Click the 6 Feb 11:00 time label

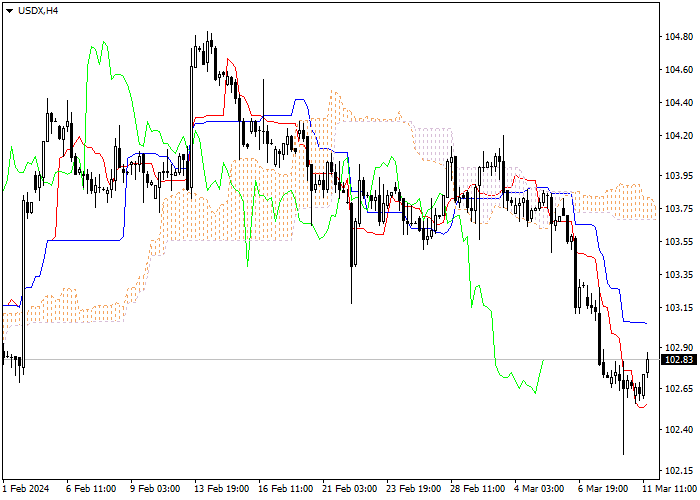click(x=91, y=489)
